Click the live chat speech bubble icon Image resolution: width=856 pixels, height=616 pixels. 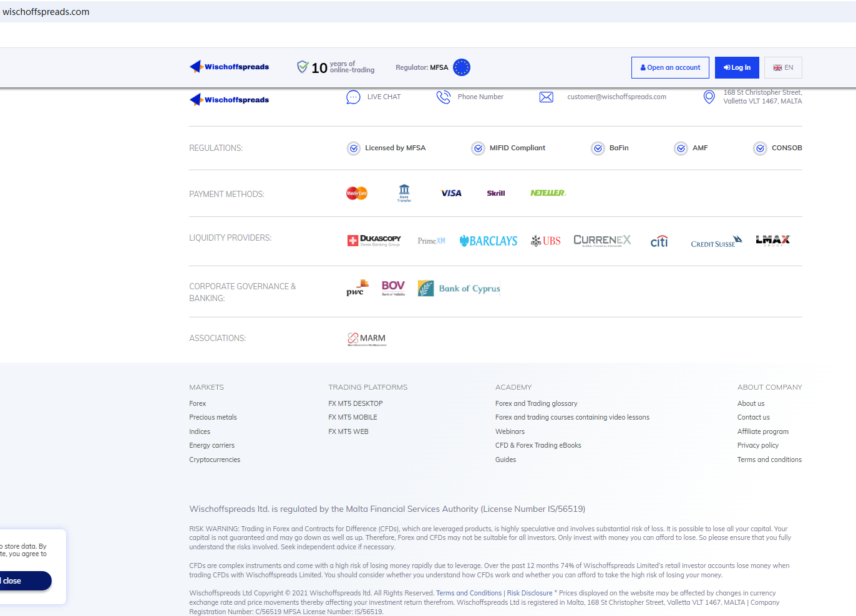(353, 97)
